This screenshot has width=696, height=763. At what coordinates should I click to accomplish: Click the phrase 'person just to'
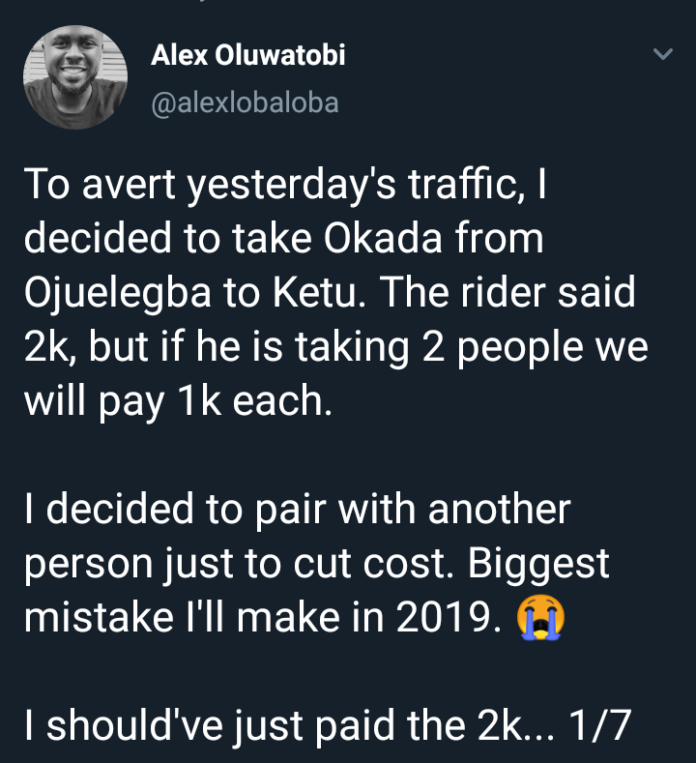tap(152, 565)
